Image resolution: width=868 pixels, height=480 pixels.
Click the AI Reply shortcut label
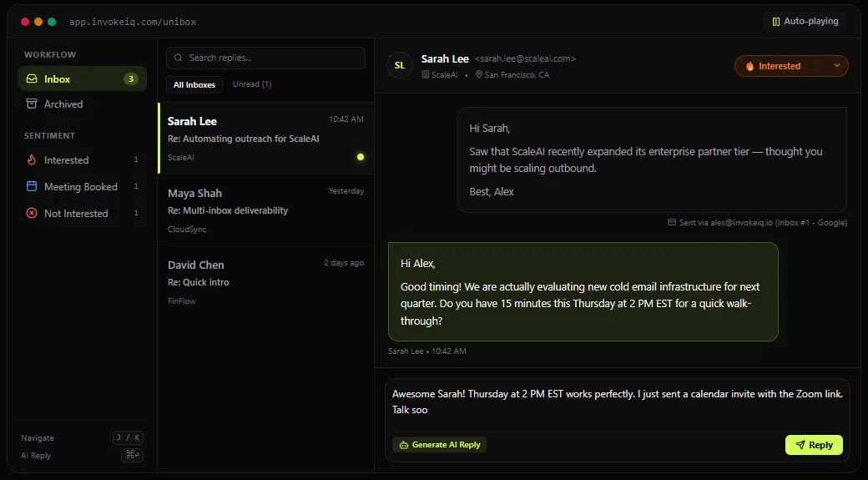point(36,456)
